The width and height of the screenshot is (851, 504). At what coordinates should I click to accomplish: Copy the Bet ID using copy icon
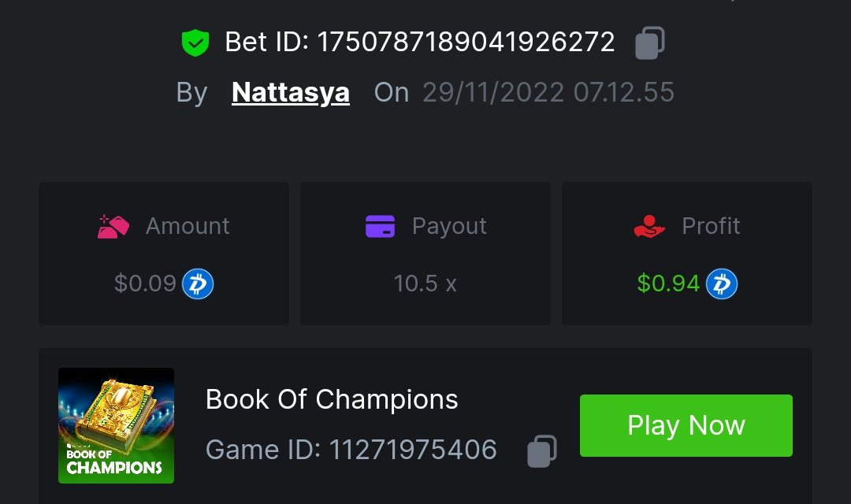tap(650, 43)
